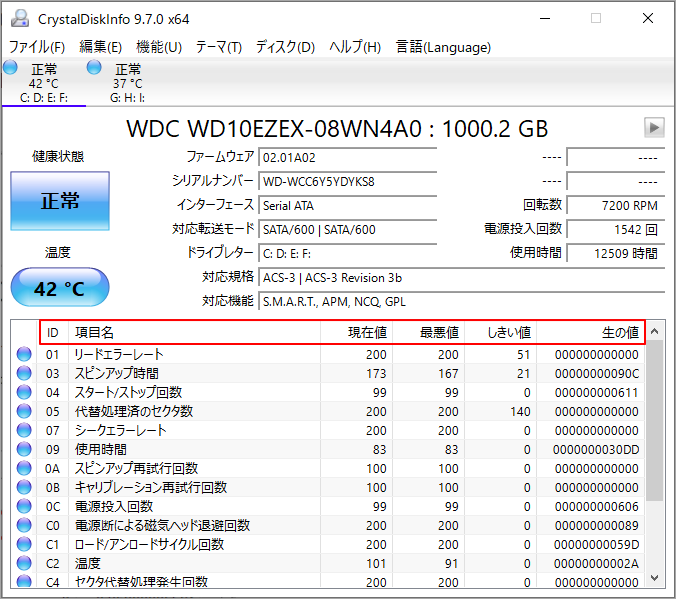Click the scrollbar up arrow in SMART list
The height and width of the screenshot is (599, 676).
tap(654, 331)
